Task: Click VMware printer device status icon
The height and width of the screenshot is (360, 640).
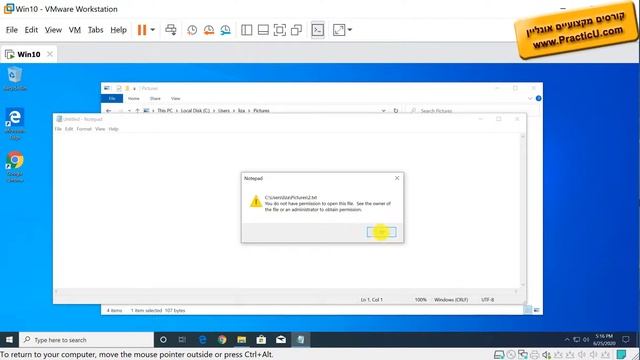Action: coord(535,355)
